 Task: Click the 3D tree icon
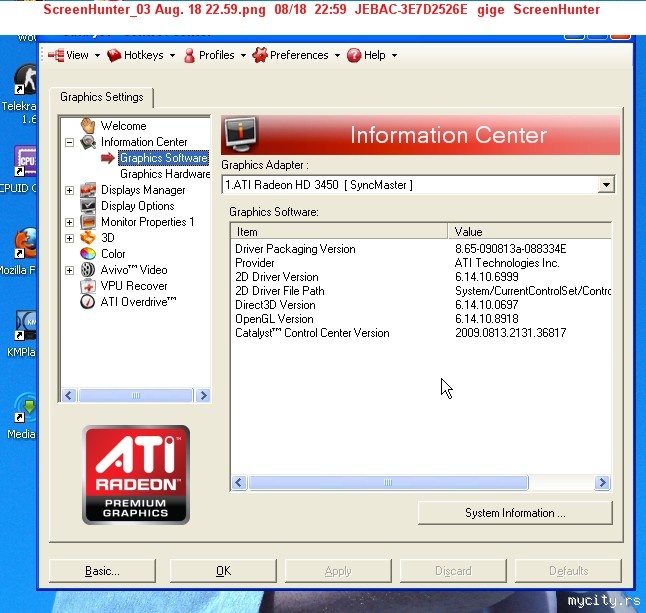point(88,238)
